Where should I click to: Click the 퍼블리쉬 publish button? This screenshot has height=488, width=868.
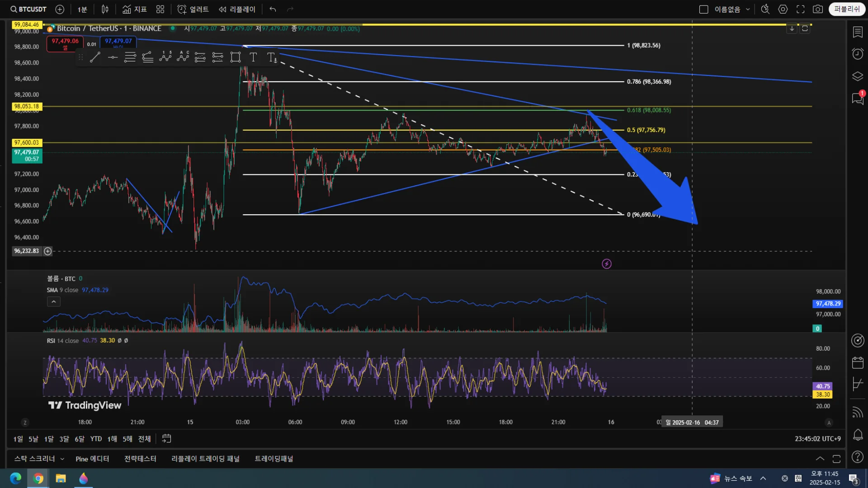[x=846, y=9]
